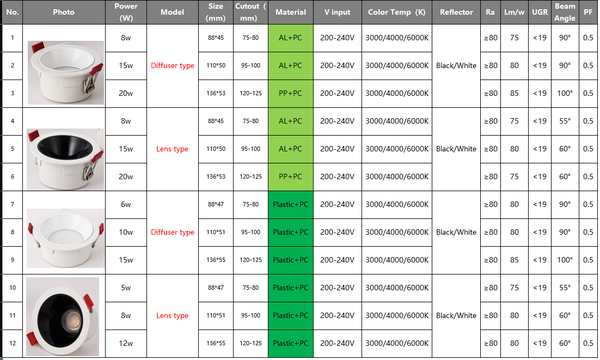Click the "Beam Angle" column header
Screen dimensions: 600x360
click(565, 12)
